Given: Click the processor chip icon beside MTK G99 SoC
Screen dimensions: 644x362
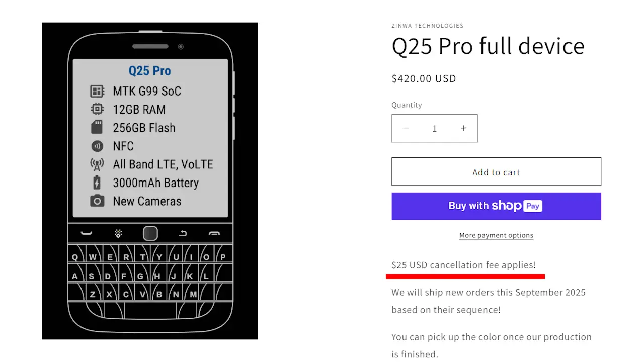Looking at the screenshot, I should (x=97, y=91).
